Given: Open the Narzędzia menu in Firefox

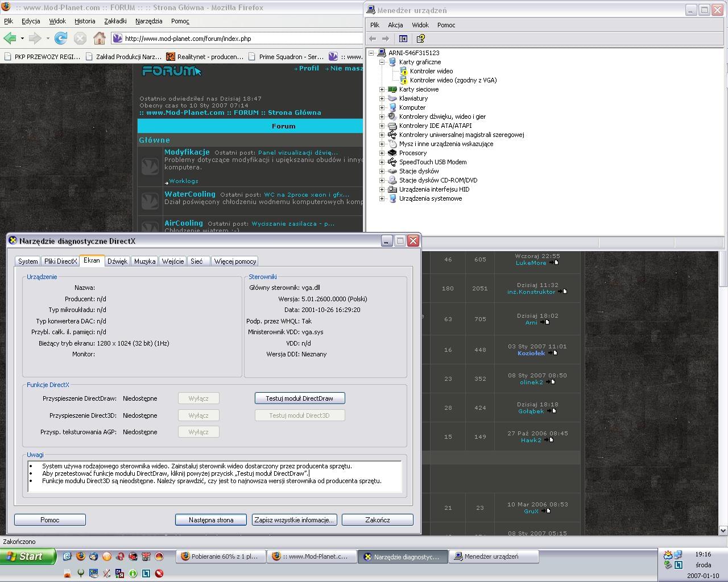Looking at the screenshot, I should [149, 21].
